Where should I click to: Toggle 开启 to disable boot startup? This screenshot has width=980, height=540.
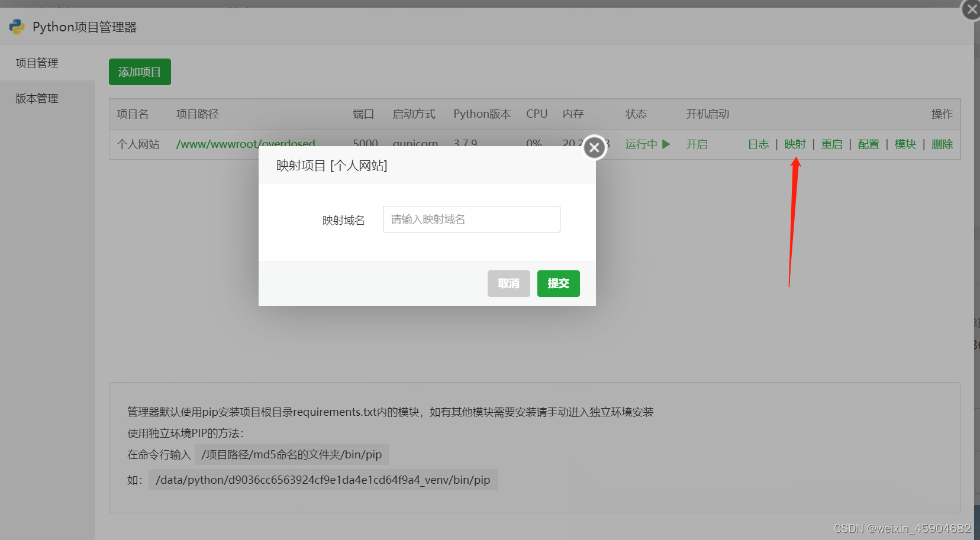click(697, 144)
